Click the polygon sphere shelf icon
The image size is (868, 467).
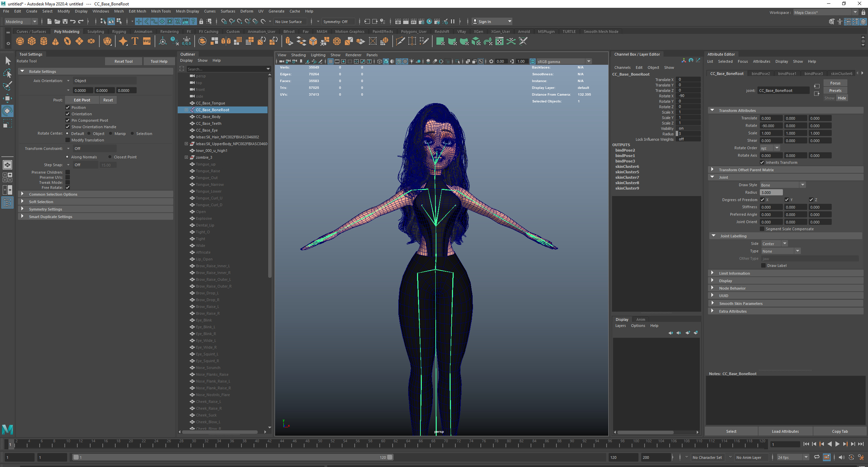tap(20, 41)
